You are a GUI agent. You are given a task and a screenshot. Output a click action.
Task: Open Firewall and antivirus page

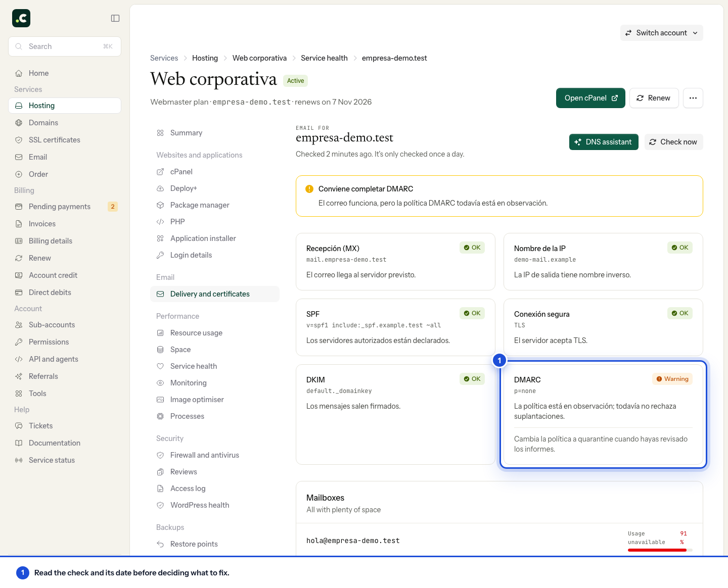215,455
